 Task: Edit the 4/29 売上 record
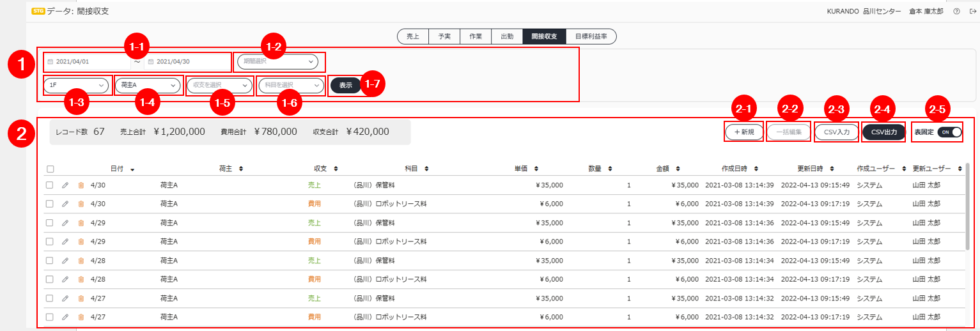[x=65, y=223]
